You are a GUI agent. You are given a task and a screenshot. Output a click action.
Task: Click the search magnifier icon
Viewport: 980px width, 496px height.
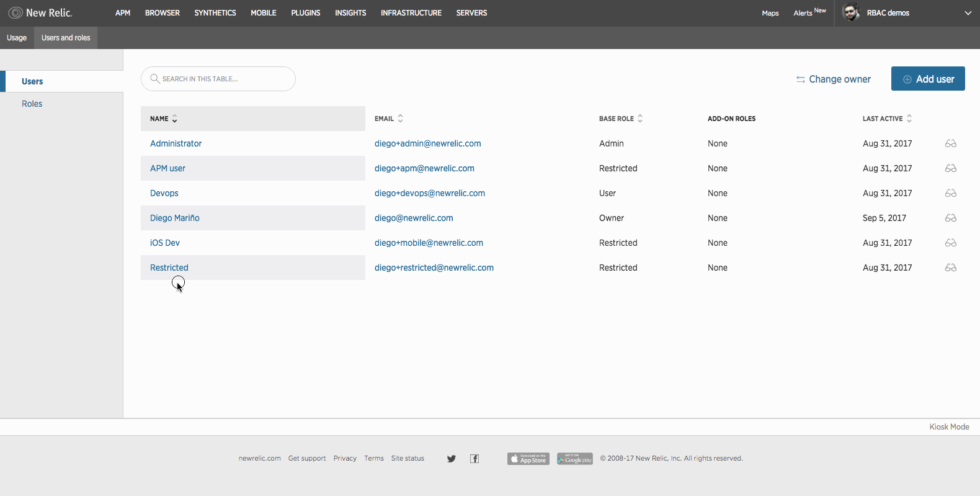coord(155,79)
